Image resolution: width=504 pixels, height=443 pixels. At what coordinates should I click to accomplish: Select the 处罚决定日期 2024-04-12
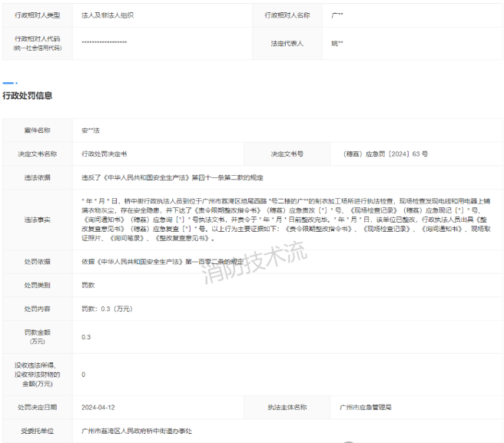(x=98, y=407)
